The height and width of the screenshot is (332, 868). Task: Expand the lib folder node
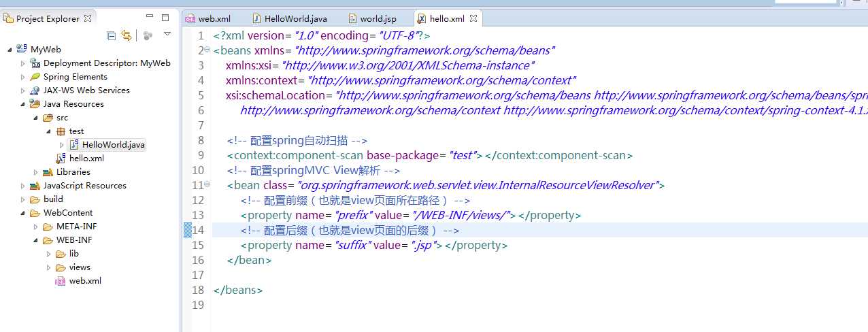tap(48, 253)
